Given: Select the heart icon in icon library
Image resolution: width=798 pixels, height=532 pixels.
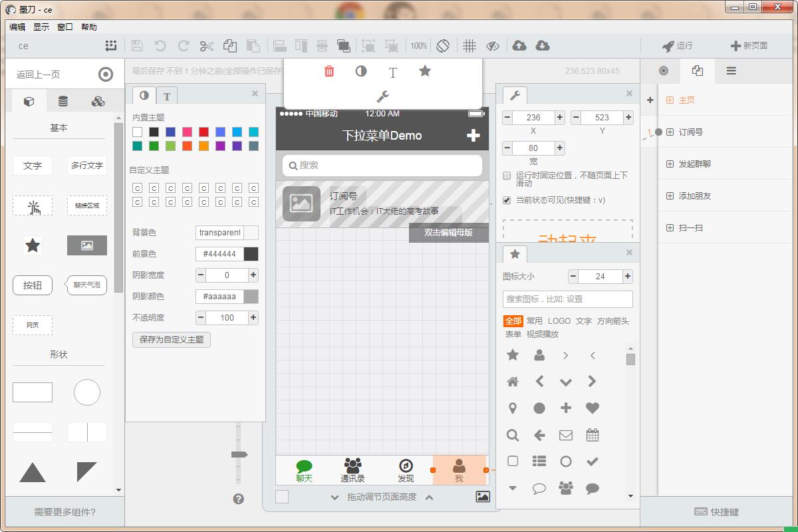Looking at the screenshot, I should pos(592,408).
